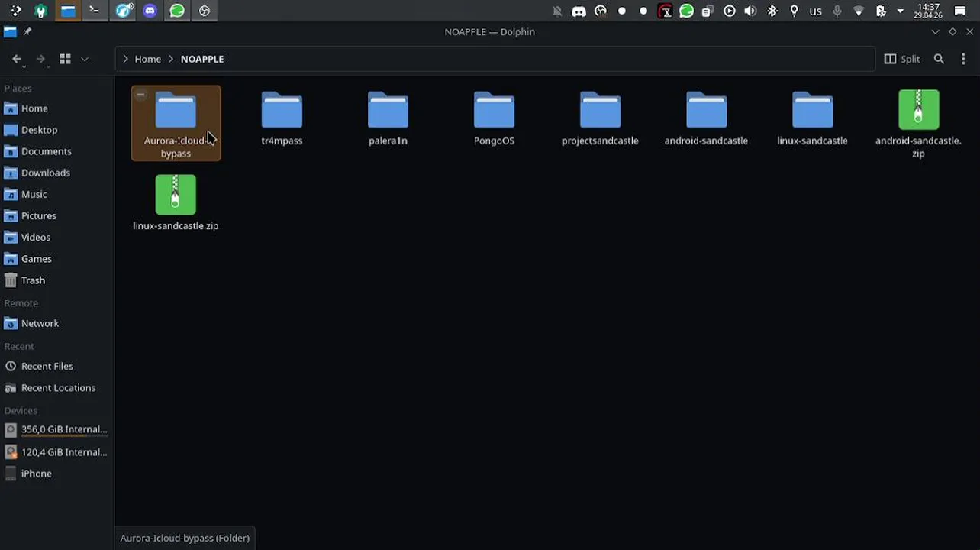This screenshot has width=980, height=550.
Task: Open volume control in system tray
Action: [751, 11]
